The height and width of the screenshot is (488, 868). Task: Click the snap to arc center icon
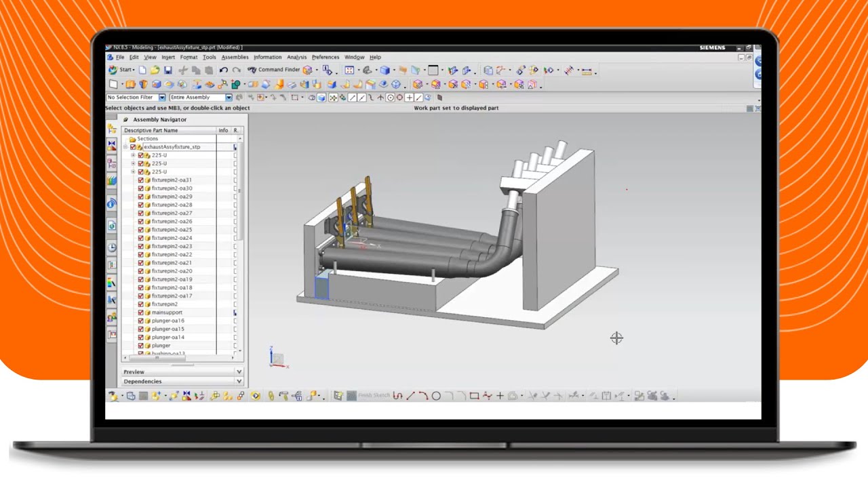pyautogui.click(x=390, y=98)
